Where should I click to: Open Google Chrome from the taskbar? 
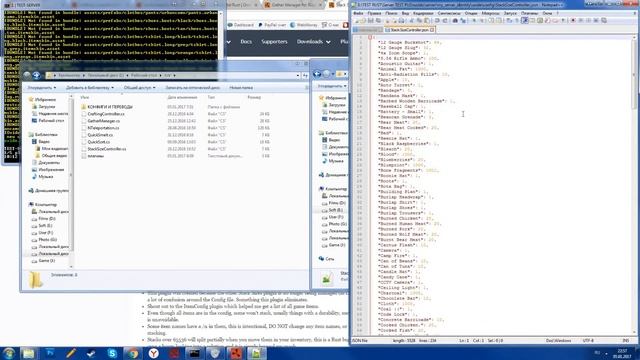(x=133, y=353)
